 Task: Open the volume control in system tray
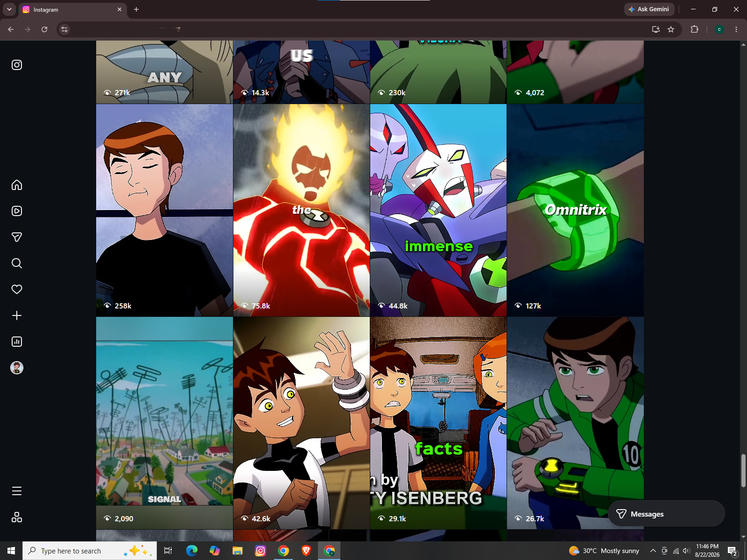pyautogui.click(x=686, y=551)
